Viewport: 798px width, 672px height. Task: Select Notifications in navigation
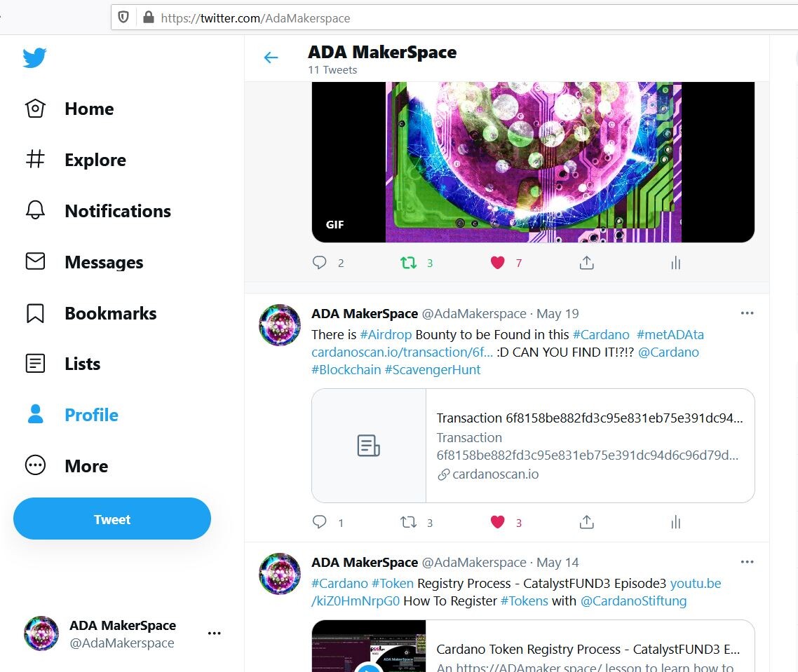(118, 211)
